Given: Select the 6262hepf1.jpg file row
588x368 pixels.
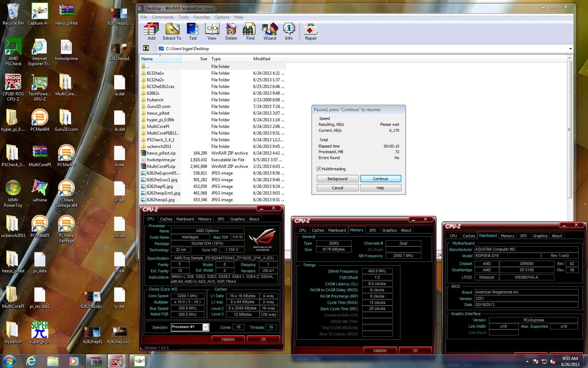Looking at the screenshot, I should pyautogui.click(x=213, y=186).
